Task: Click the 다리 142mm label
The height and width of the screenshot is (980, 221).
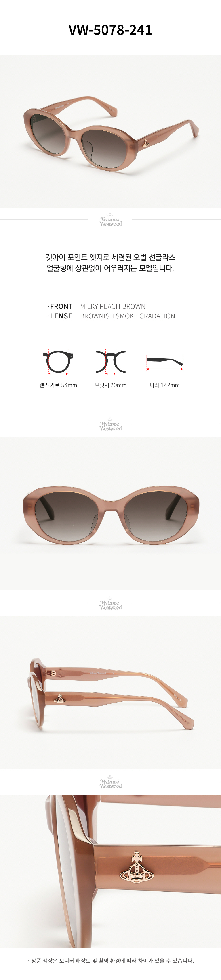Action: click(x=164, y=385)
